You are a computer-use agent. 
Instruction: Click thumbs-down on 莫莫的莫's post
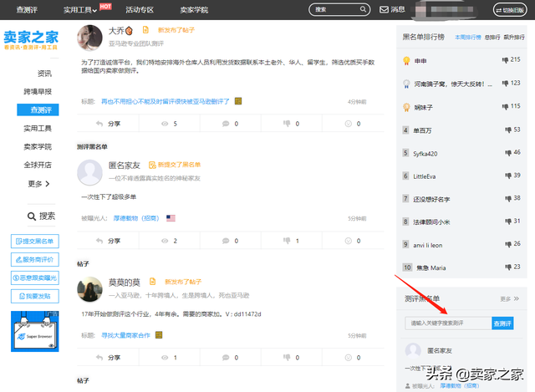click(287, 357)
